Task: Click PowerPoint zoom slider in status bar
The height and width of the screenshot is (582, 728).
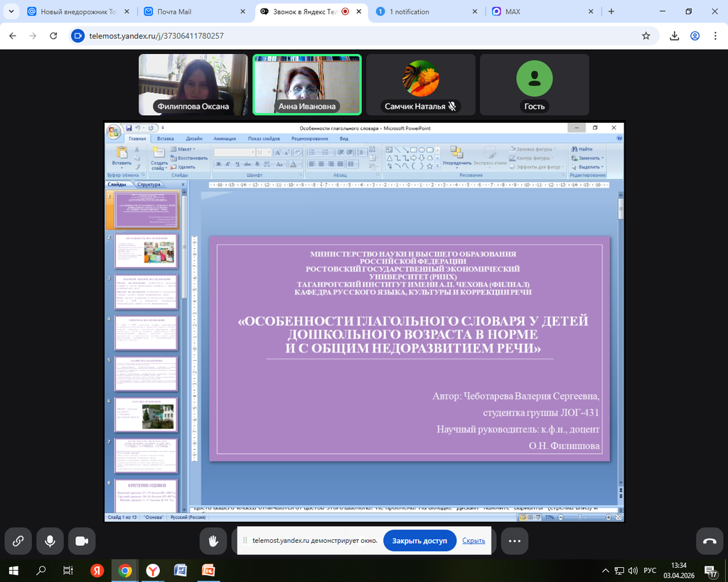Action: (x=580, y=517)
